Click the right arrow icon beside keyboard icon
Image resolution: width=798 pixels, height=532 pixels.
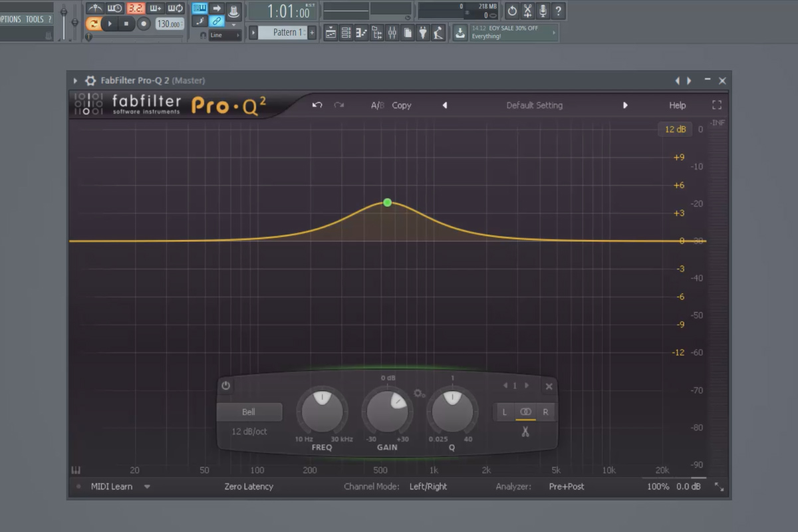point(217,8)
